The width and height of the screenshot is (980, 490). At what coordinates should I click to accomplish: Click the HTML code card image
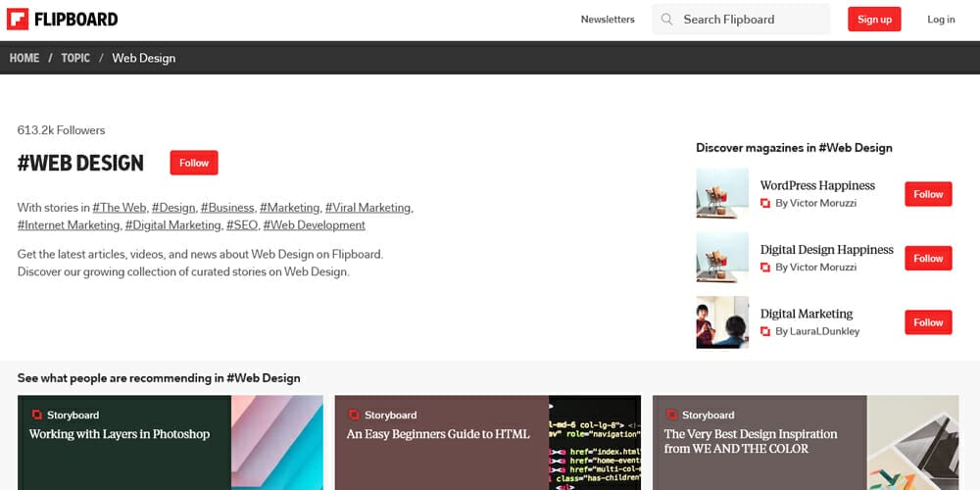coord(595,443)
